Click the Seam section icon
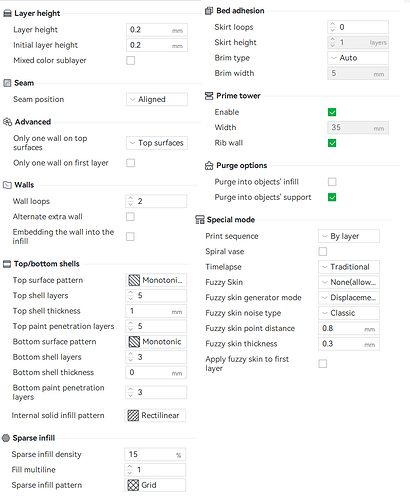Viewport: 410px width, 499px height. (x=7, y=83)
